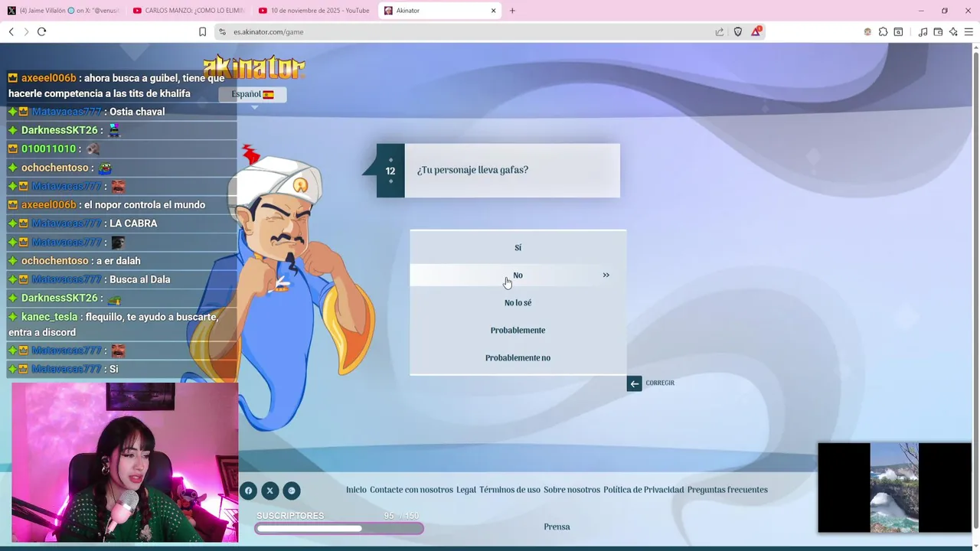
Task: Open Akinator's Facebook page icon
Action: (248, 491)
